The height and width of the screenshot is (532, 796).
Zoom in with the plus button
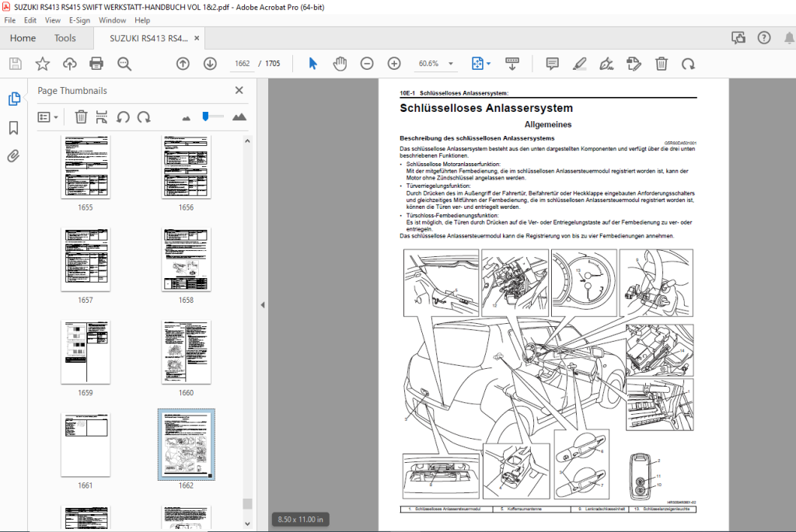(394, 64)
